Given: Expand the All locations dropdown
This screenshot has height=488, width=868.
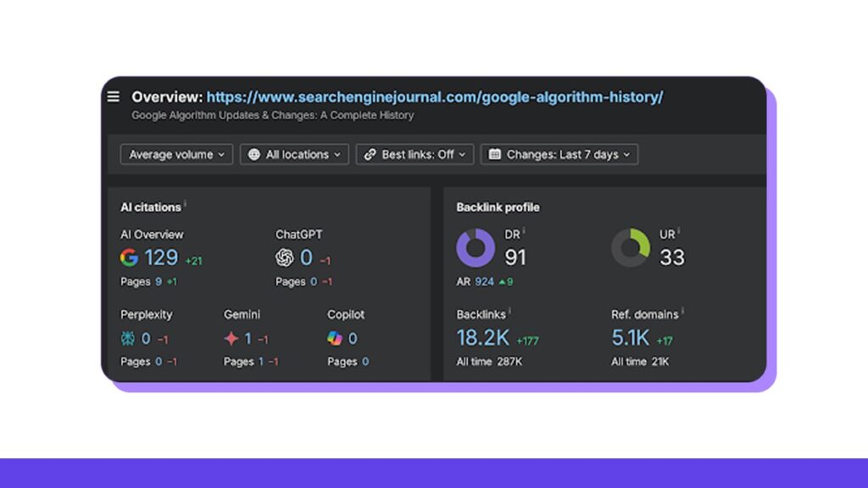Looking at the screenshot, I should pos(294,154).
